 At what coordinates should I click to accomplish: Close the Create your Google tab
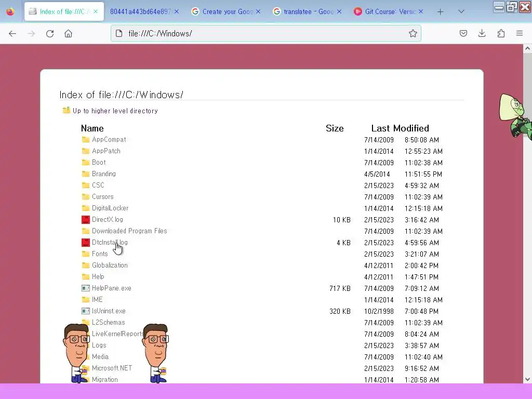[258, 11]
